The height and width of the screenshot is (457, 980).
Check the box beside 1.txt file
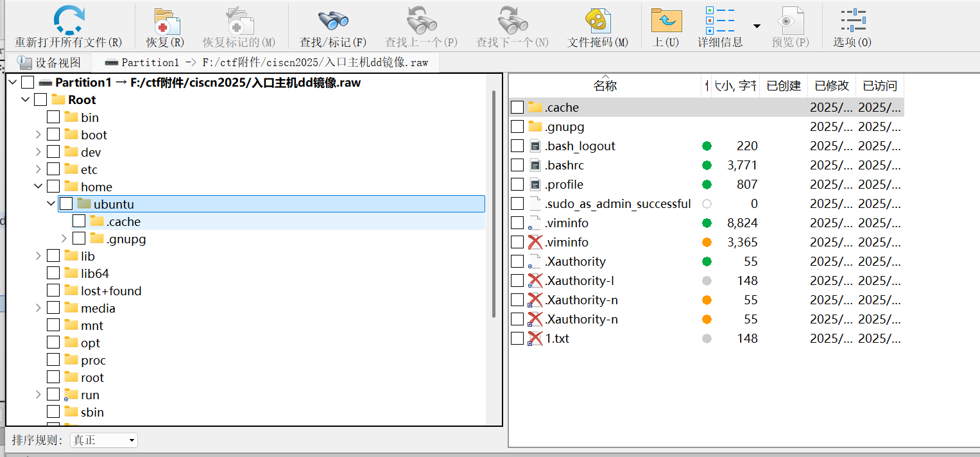coord(517,338)
